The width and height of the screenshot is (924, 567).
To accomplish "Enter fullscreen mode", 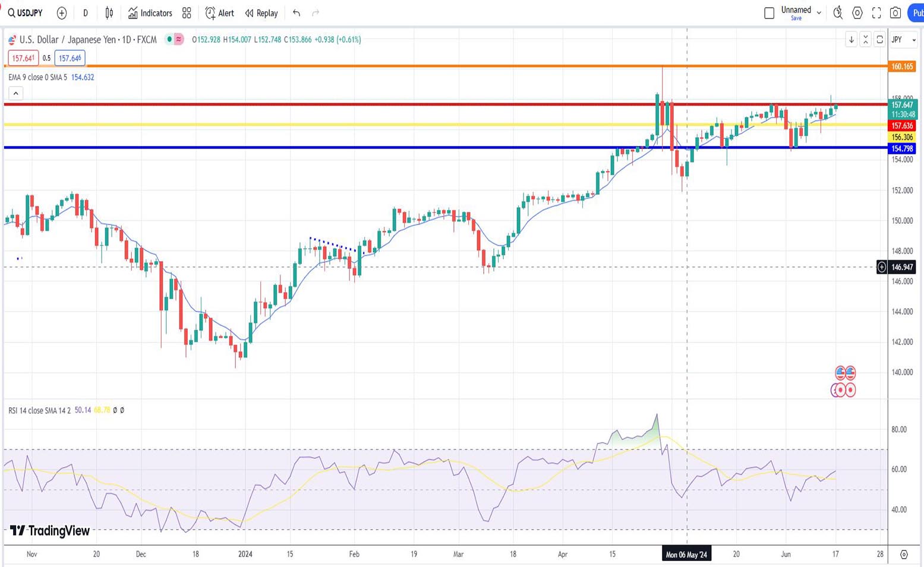I will coord(876,12).
